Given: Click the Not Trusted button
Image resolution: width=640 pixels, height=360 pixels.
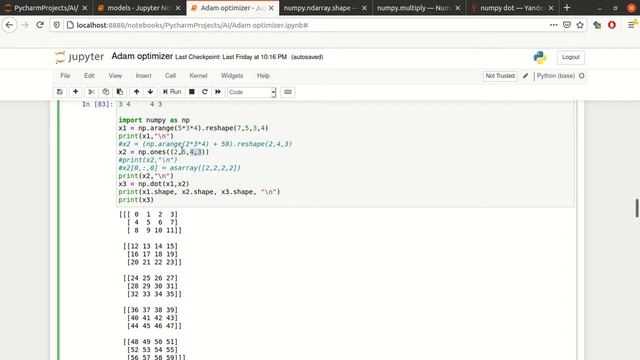Looking at the screenshot, I should [x=500, y=76].
